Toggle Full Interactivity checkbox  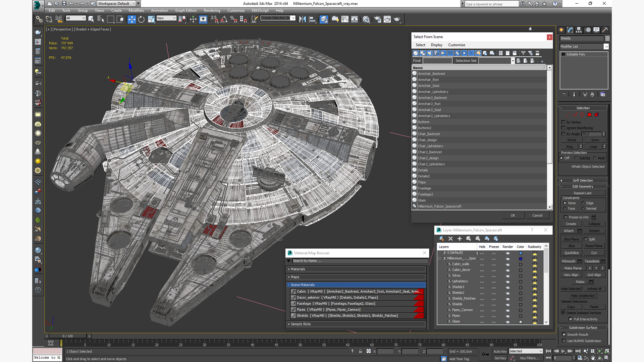(571, 319)
